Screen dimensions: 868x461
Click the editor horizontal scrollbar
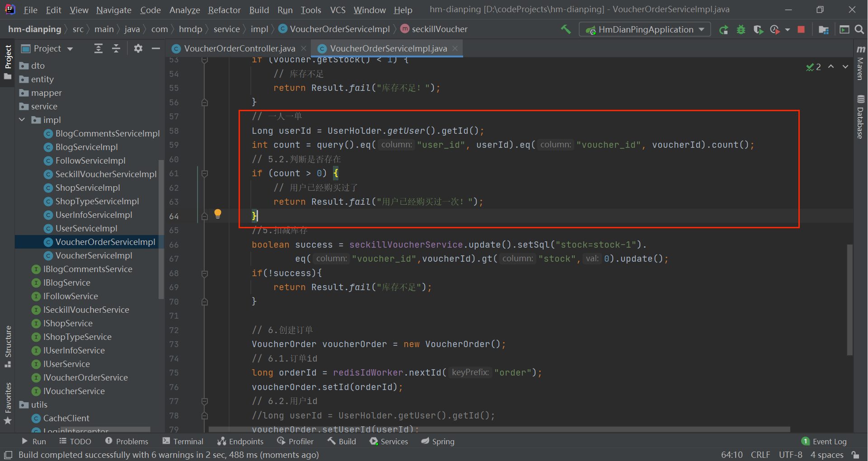[499, 429]
